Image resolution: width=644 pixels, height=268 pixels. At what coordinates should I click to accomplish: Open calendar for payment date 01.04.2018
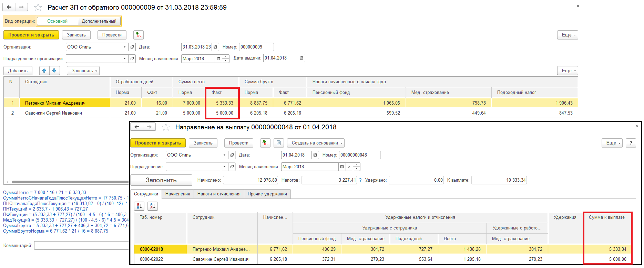tap(315, 155)
